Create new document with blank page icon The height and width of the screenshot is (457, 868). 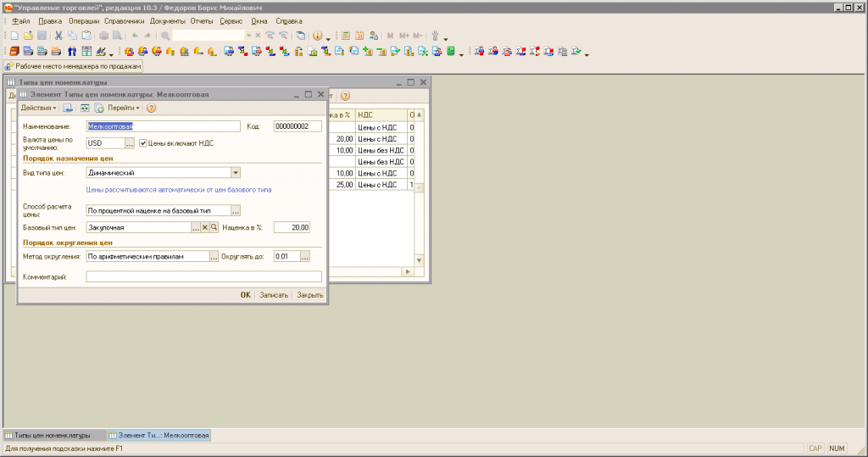pos(14,36)
